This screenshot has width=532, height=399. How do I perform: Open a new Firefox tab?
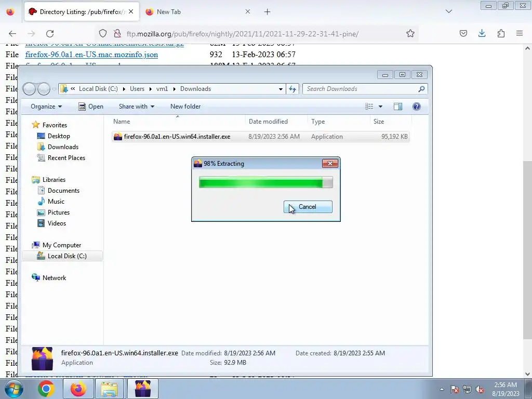coord(268,12)
